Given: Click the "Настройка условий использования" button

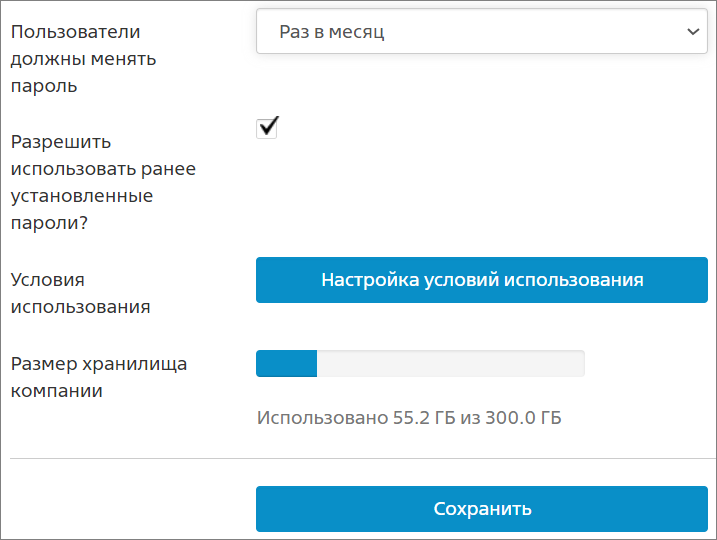Looking at the screenshot, I should (482, 280).
